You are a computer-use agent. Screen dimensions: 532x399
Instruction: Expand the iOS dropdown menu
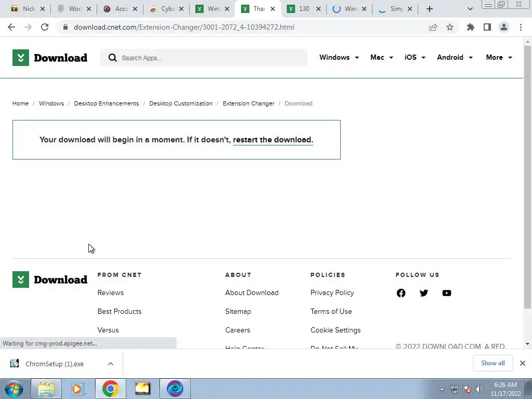click(415, 57)
